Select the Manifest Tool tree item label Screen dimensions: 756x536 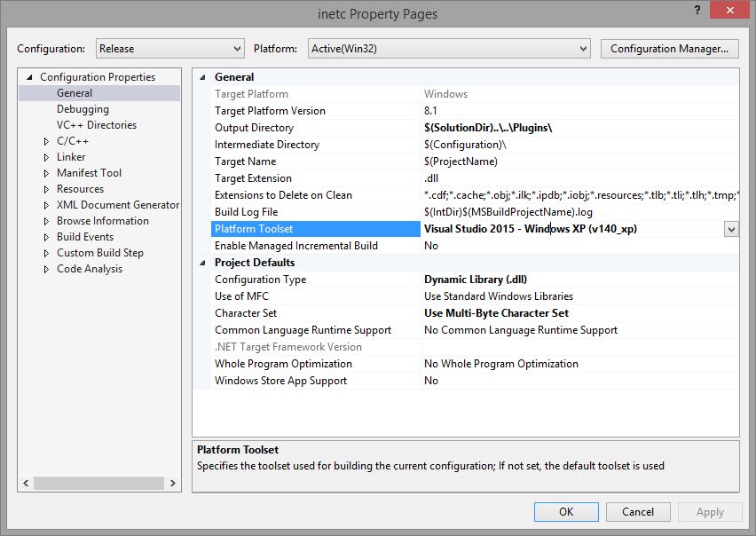coord(89,172)
